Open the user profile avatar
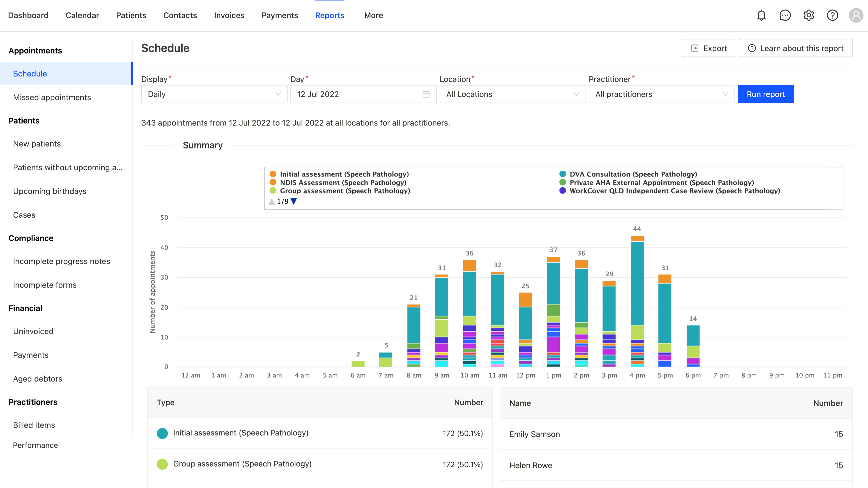The image size is (868, 488). click(x=856, y=15)
